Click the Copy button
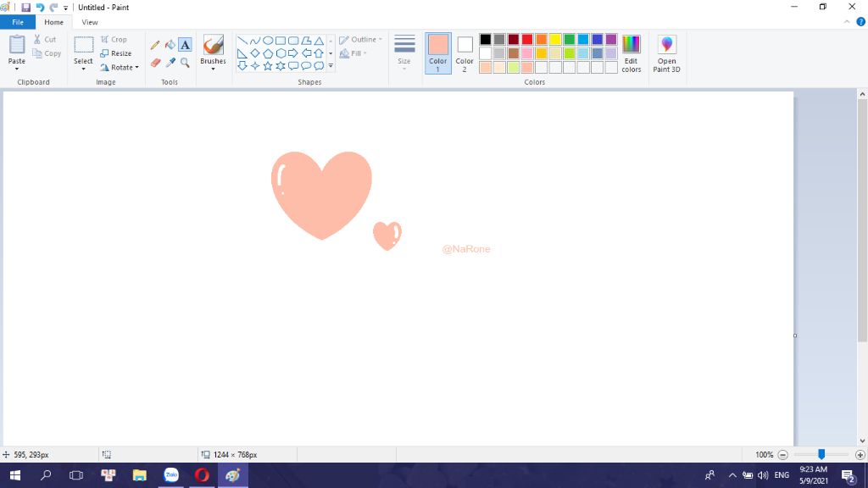 coord(47,53)
